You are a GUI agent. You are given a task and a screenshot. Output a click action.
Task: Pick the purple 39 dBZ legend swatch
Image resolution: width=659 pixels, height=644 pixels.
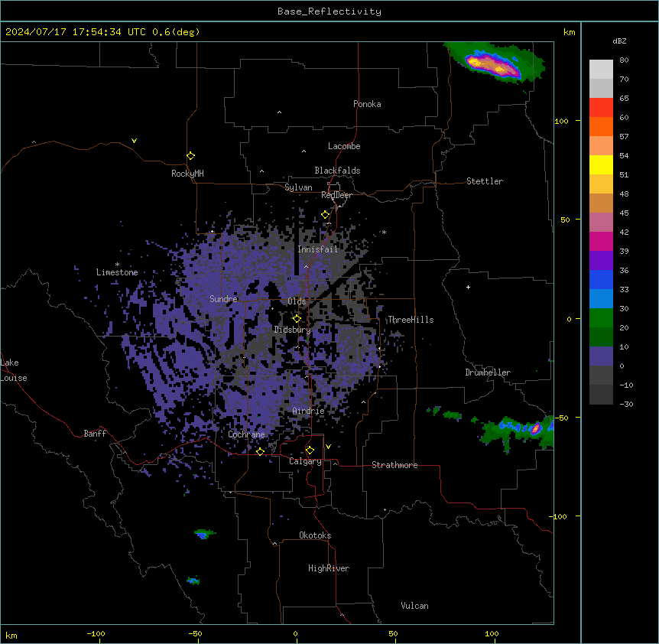point(601,260)
